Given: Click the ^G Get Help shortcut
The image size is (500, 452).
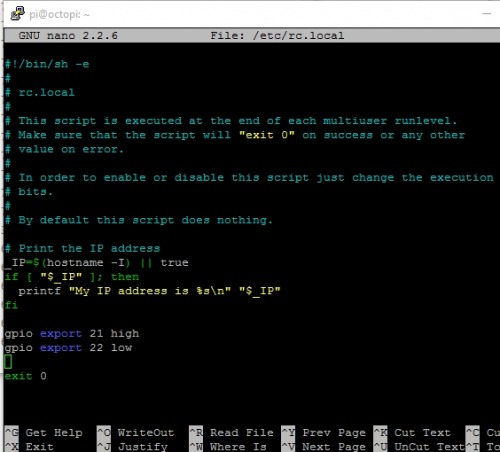Looking at the screenshot, I should tap(44, 433).
